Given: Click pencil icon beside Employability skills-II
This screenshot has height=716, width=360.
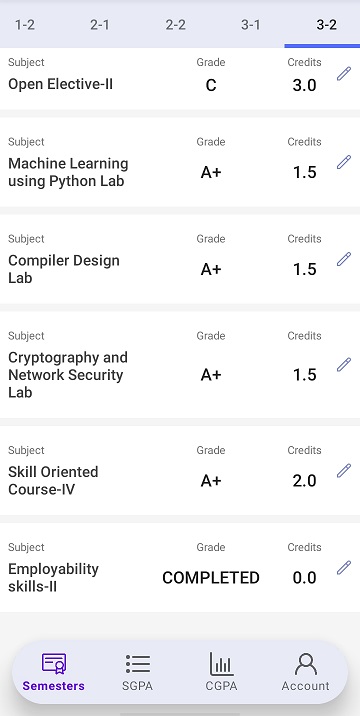Looking at the screenshot, I should 344,568.
